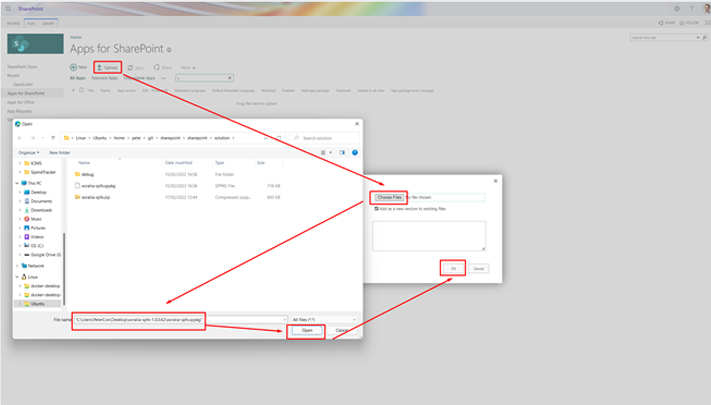The width and height of the screenshot is (711, 405).
Task: Sync the Apps for SharePoint library
Action: (x=135, y=68)
